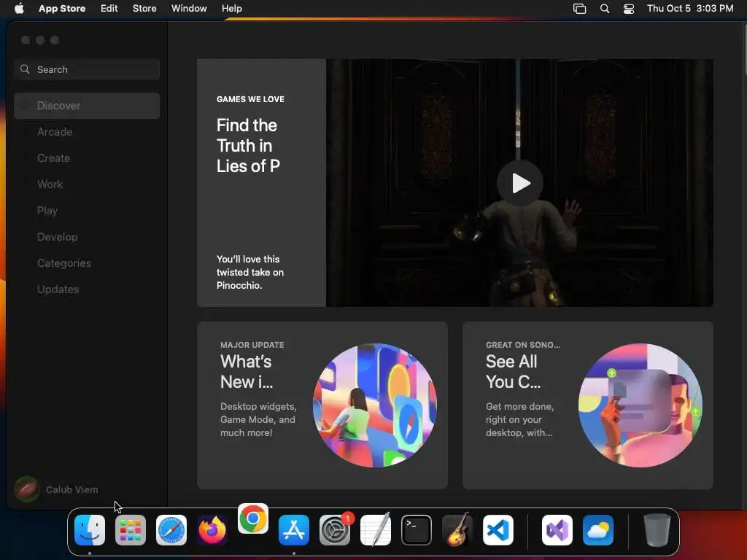Open the Window menu
The height and width of the screenshot is (560, 747).
click(189, 9)
